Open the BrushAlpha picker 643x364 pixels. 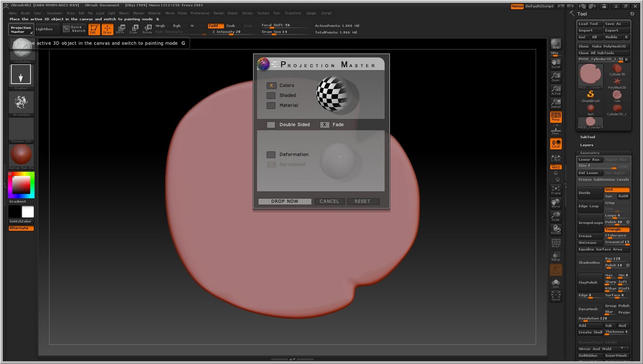(x=21, y=102)
